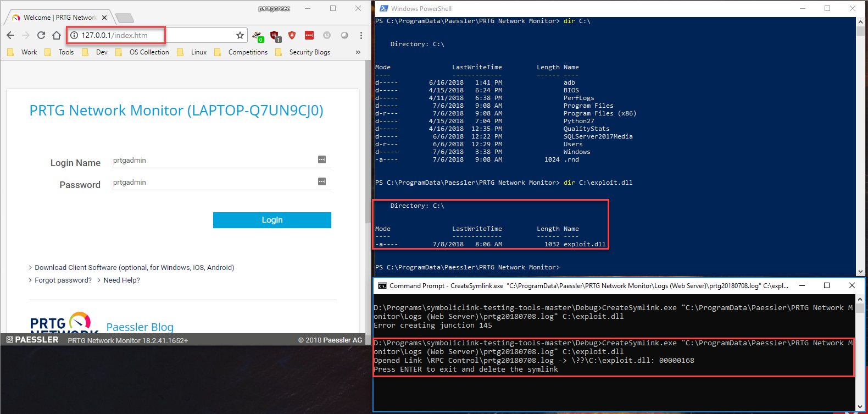Viewport: 868px width, 414px height.
Task: Open Download Client Software link
Action: [134, 268]
